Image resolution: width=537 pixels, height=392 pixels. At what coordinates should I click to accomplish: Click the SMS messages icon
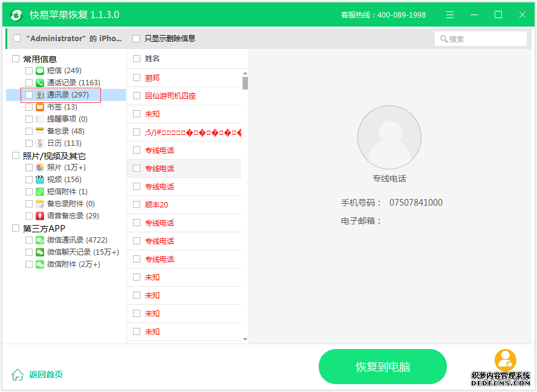pyautogui.click(x=40, y=71)
